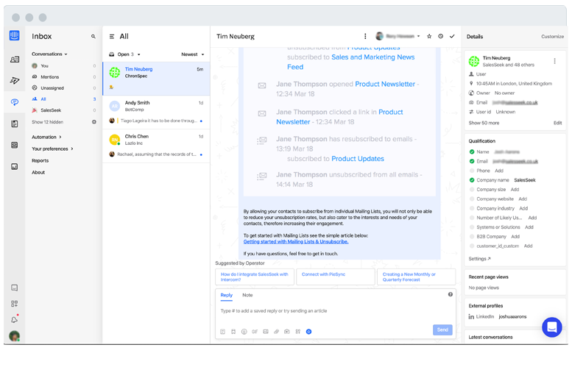Open Getting started with Mailing Lists link

tap(296, 241)
